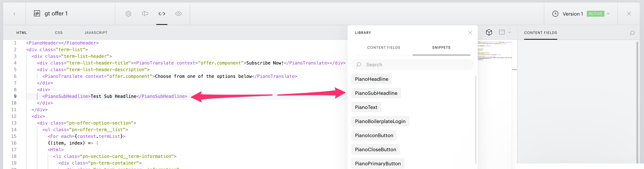Click the Html tag on line 17

point(56,150)
